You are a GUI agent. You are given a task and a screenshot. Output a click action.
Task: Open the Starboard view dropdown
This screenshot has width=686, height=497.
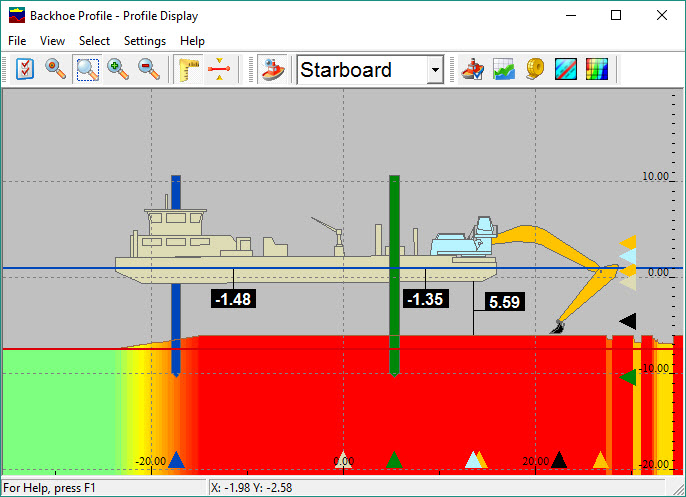pos(370,70)
